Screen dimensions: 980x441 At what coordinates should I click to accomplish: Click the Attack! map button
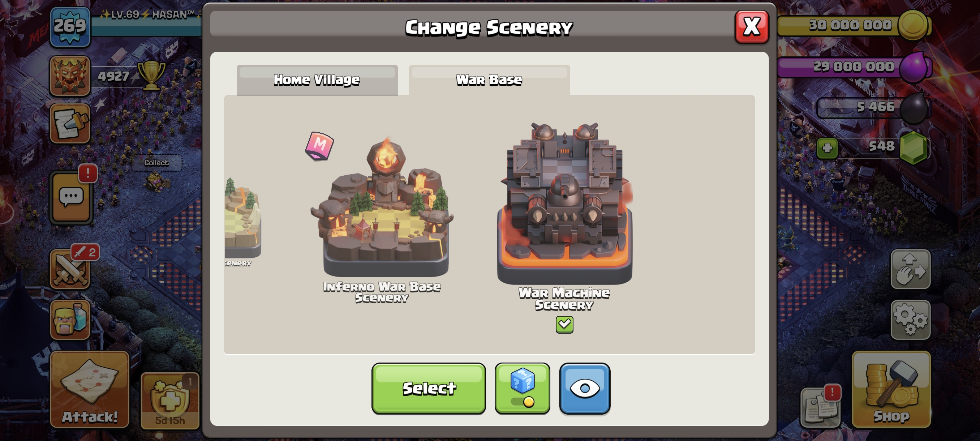90,389
